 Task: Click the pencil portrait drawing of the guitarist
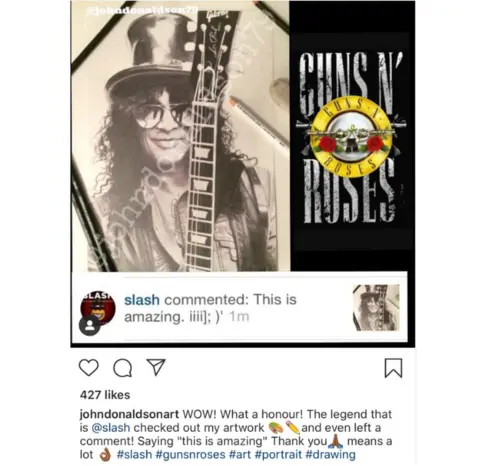tap(180, 137)
